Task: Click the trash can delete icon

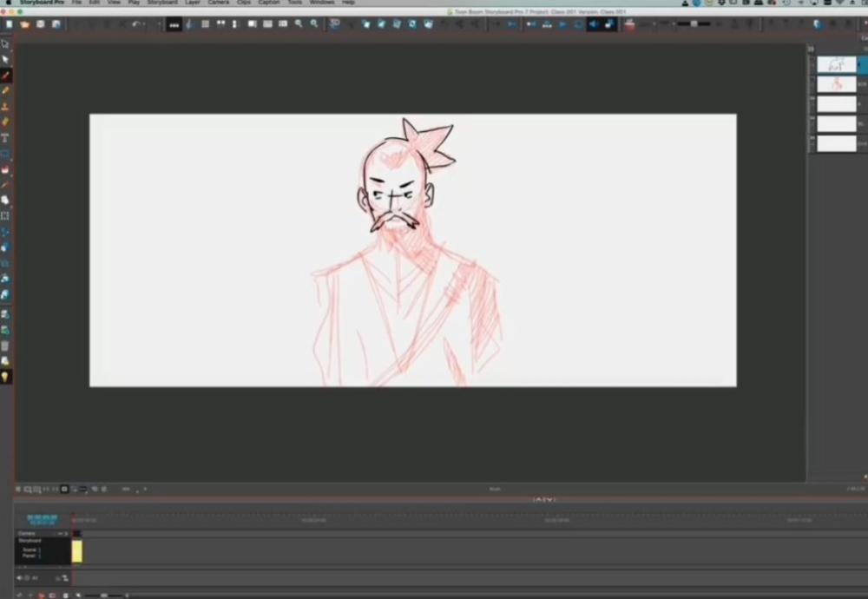Action: (x=5, y=346)
